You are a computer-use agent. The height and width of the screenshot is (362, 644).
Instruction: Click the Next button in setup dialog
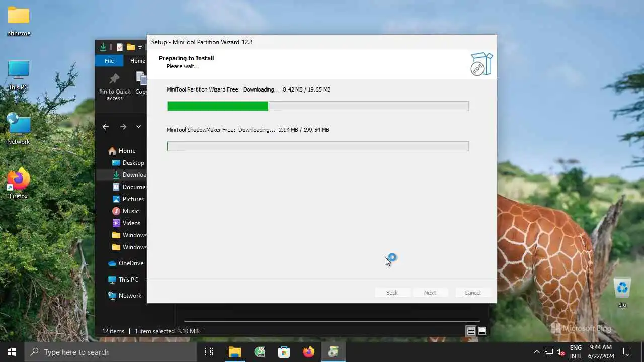pos(430,293)
